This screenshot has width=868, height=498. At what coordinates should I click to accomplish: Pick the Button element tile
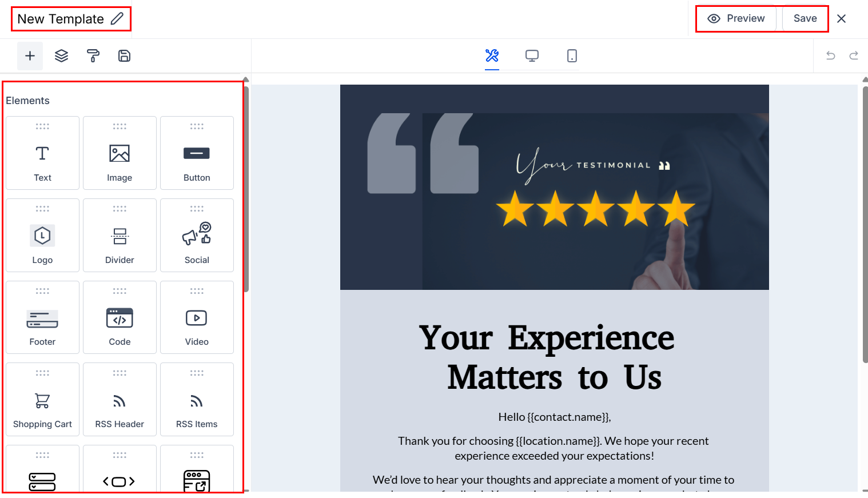tap(197, 153)
